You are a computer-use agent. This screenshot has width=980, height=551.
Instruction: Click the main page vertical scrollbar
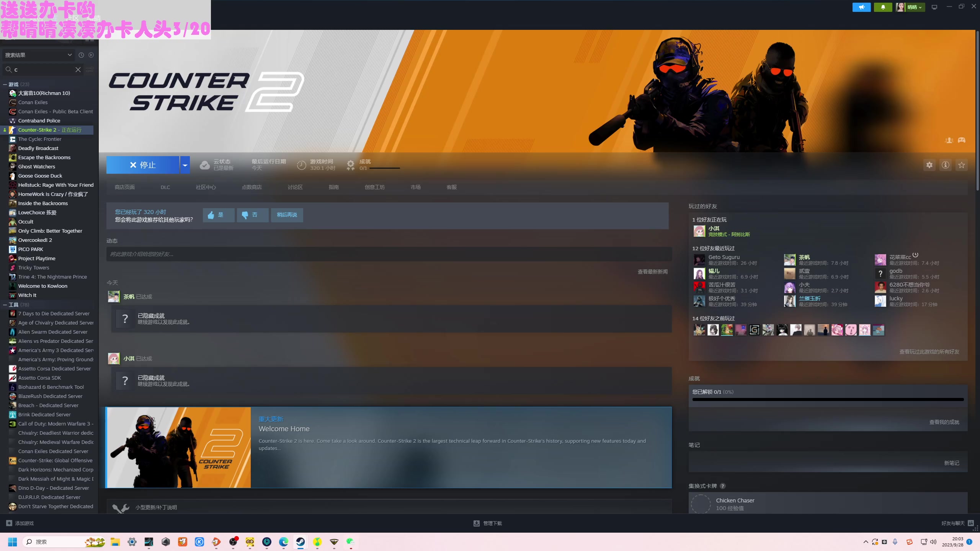pos(977,111)
